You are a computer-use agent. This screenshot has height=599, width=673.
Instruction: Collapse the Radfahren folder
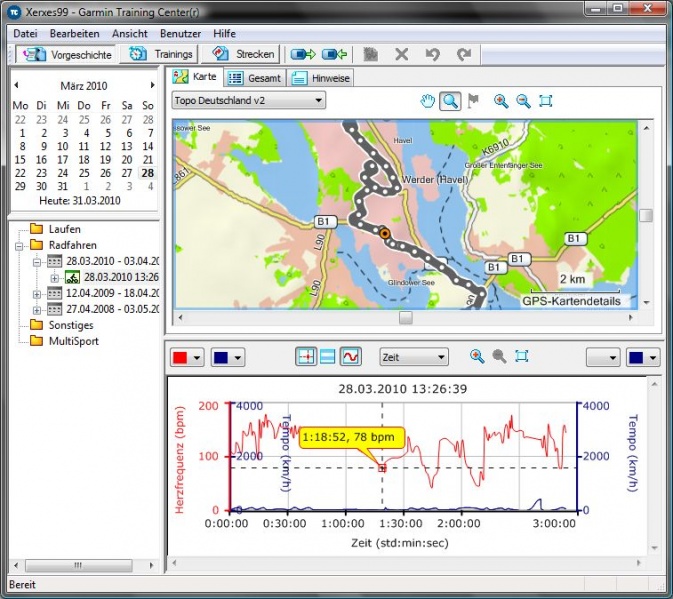(19, 246)
